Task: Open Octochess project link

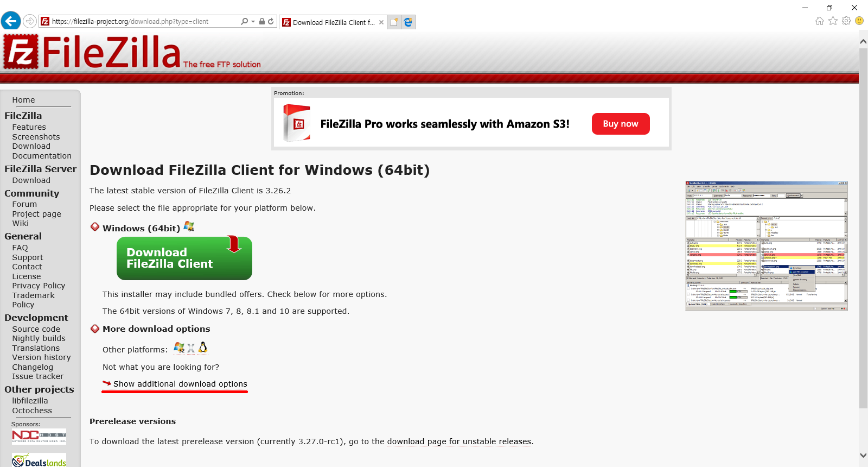Action: [x=32, y=411]
